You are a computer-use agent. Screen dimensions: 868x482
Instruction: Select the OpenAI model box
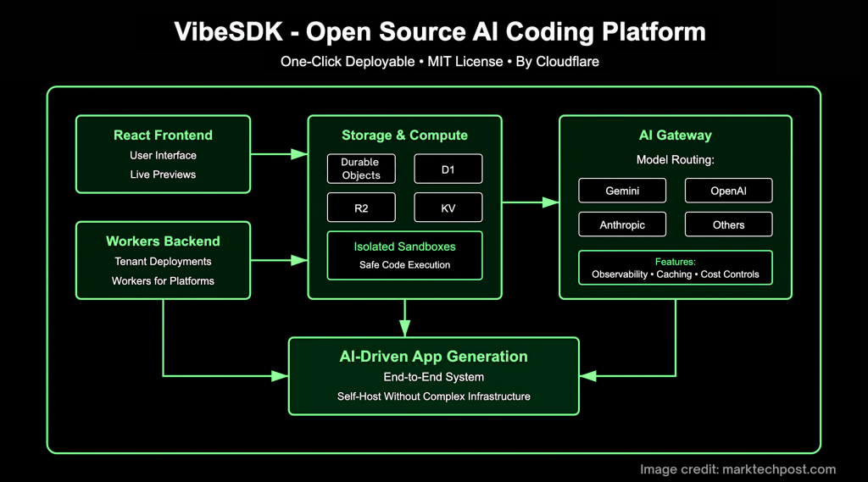click(728, 191)
